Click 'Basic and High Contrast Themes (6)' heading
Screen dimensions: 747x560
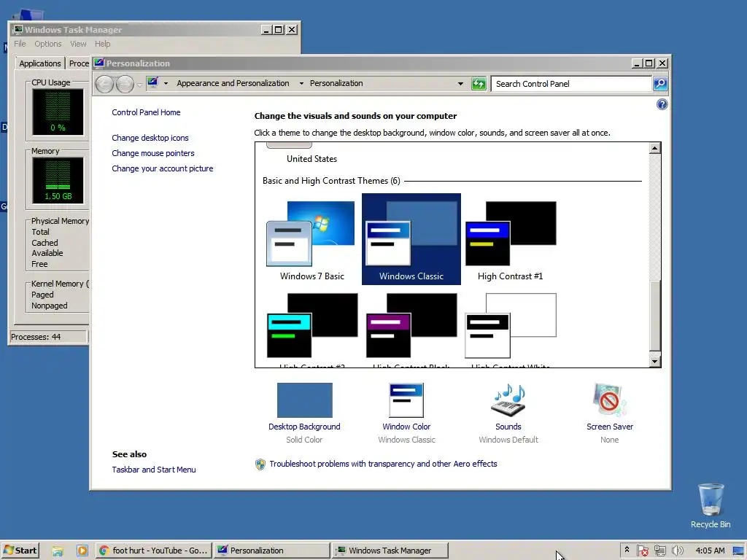coord(331,181)
